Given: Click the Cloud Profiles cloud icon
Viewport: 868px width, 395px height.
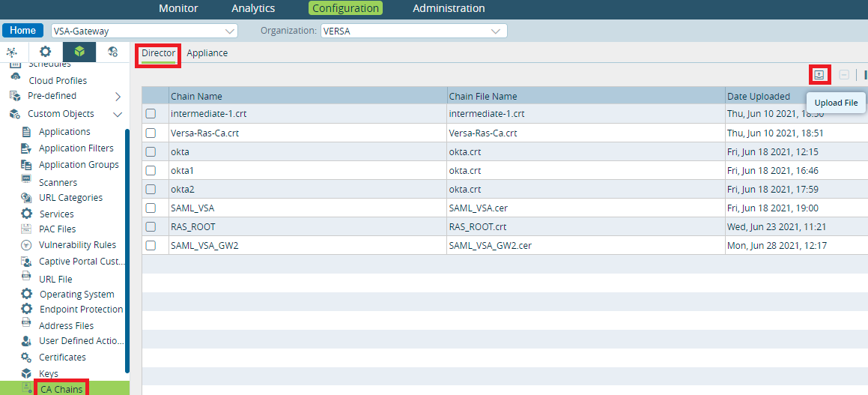Looking at the screenshot, I should point(16,77).
